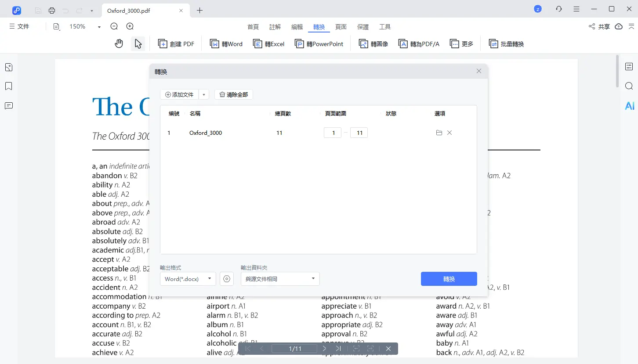Click the page range start field
Viewport: 638px width, 364px height.
[x=333, y=133]
